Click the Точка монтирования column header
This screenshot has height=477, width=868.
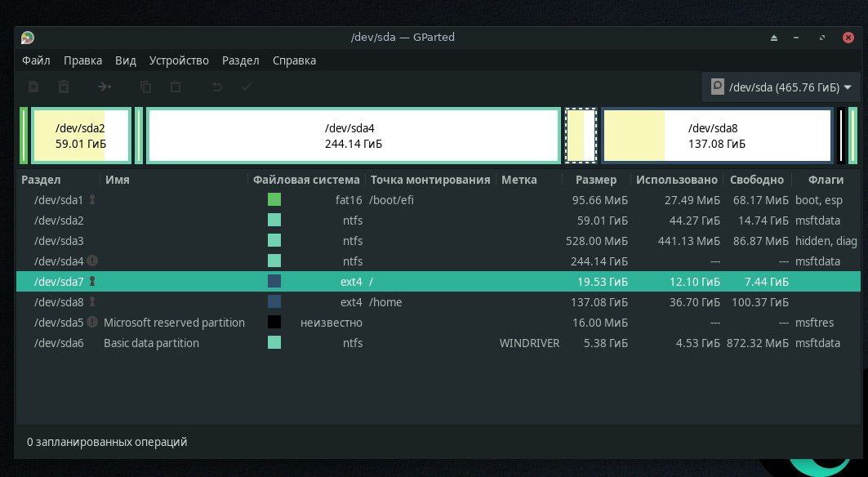[430, 180]
